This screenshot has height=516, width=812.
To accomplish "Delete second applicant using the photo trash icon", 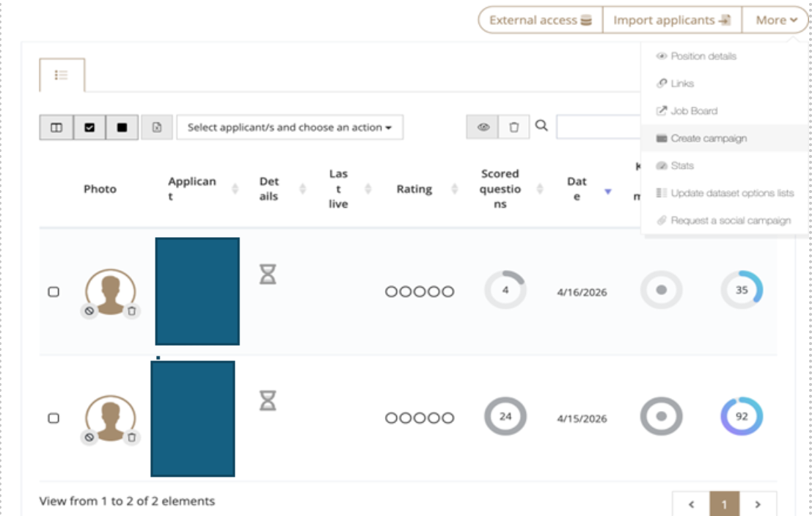I will point(131,437).
